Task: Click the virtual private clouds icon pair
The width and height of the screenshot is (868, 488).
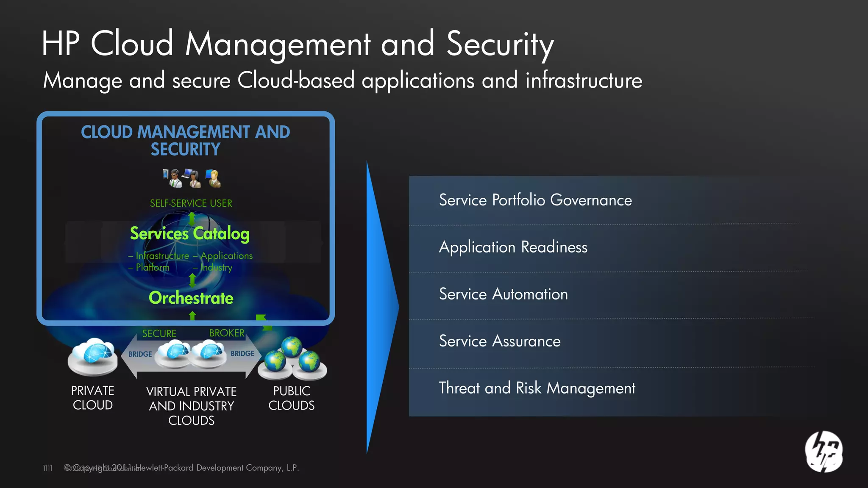Action: coord(191,354)
